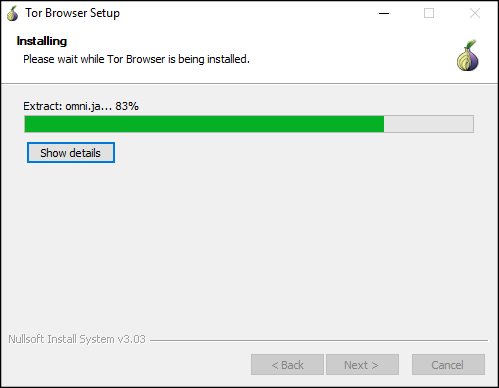Minimize the Tor Browser Setup window
This screenshot has width=499, height=388.
point(384,13)
